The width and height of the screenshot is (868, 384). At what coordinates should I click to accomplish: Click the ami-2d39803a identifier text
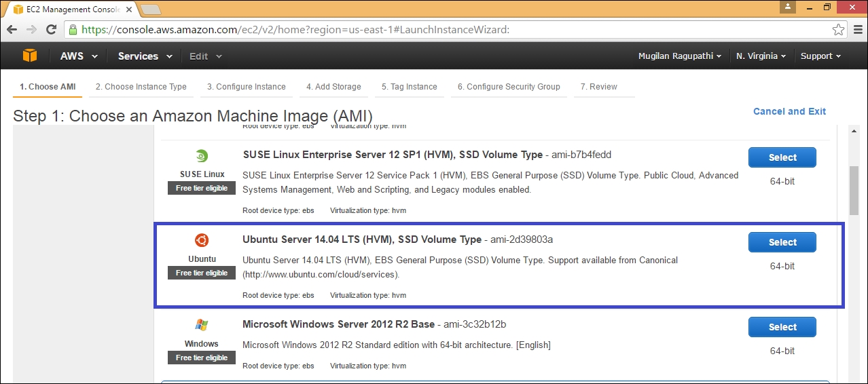[522, 239]
